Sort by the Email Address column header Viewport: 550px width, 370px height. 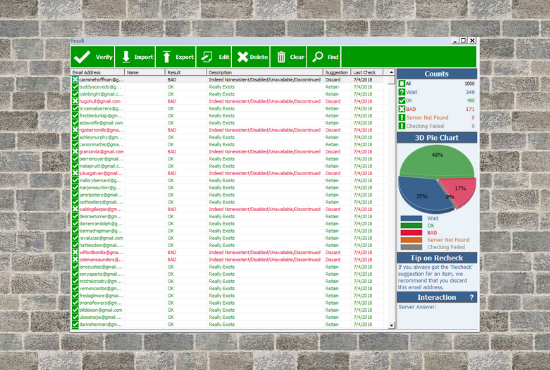(98, 72)
